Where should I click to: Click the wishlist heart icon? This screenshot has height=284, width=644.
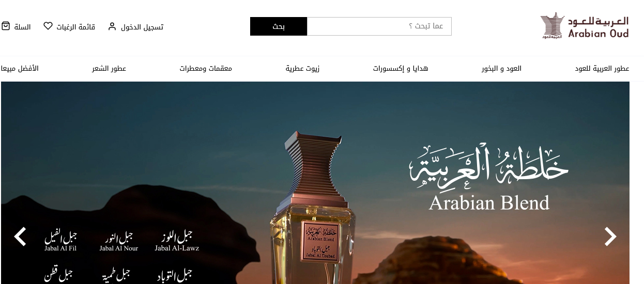tap(48, 26)
